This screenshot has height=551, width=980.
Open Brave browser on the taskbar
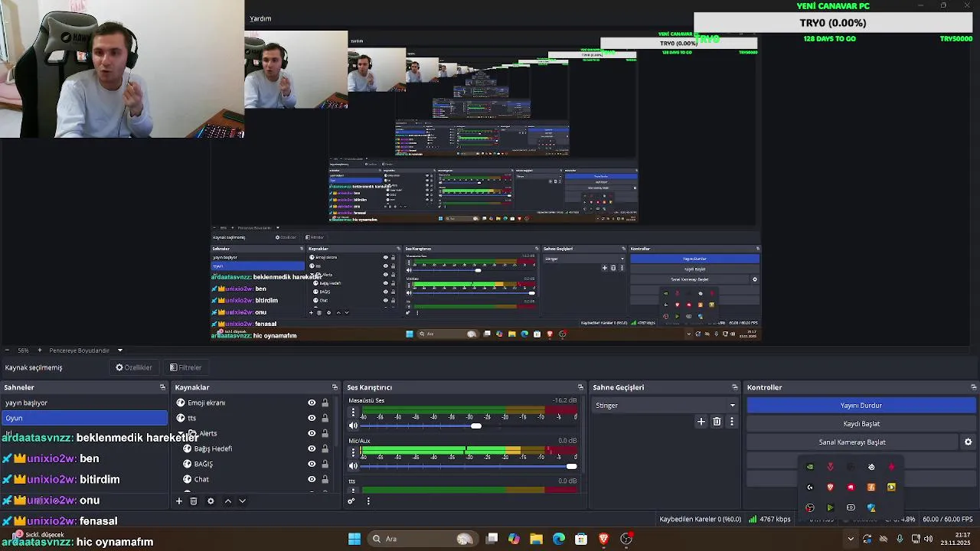pos(603,539)
